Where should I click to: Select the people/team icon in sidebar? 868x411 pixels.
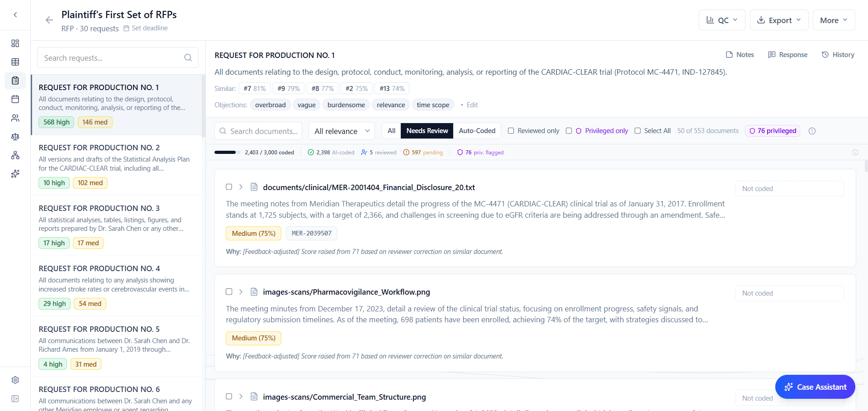(15, 118)
